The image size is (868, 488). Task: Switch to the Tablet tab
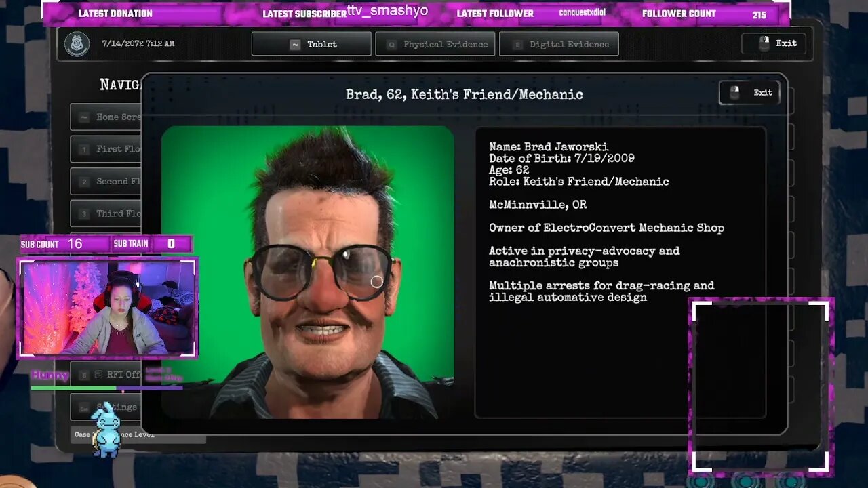point(311,44)
